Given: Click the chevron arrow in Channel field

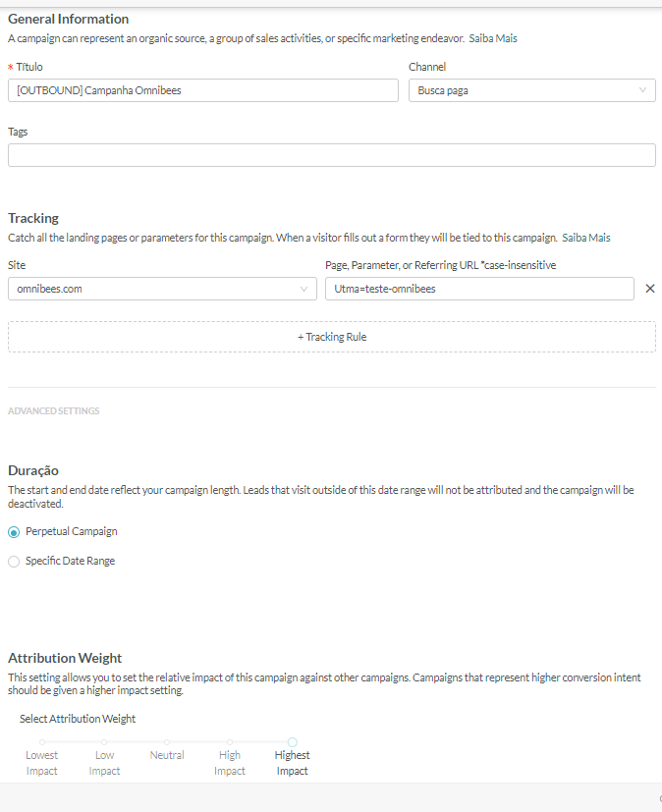Looking at the screenshot, I should click(643, 90).
